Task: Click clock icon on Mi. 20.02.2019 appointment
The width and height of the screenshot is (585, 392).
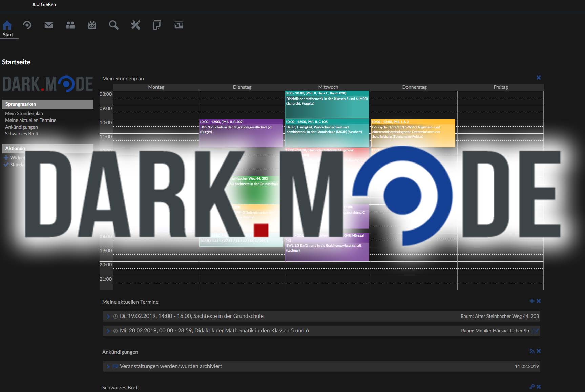Action: (115, 331)
